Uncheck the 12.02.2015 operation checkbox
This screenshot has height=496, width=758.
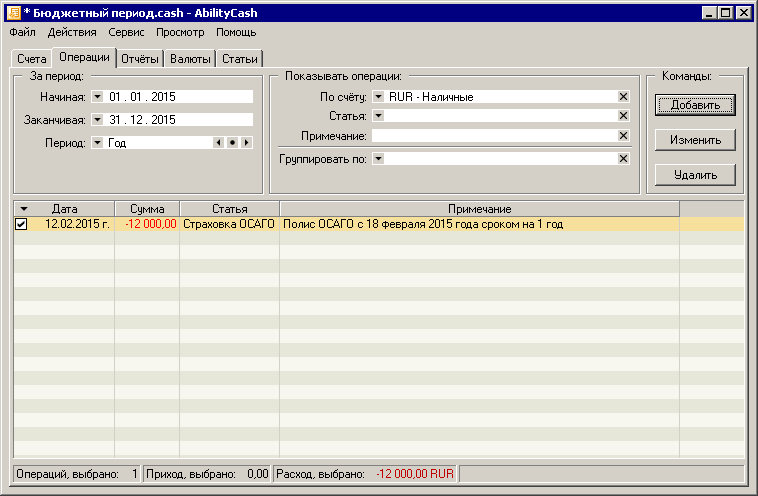click(21, 225)
